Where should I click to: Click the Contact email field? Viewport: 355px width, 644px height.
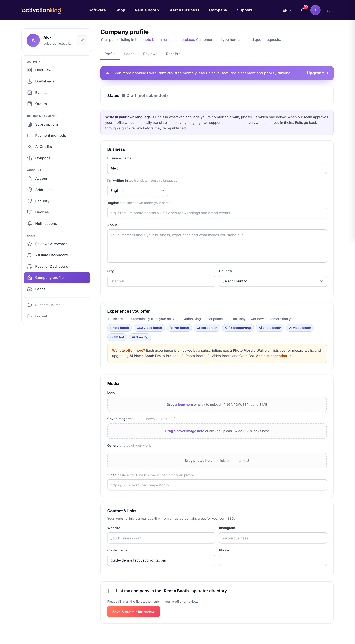click(x=161, y=560)
